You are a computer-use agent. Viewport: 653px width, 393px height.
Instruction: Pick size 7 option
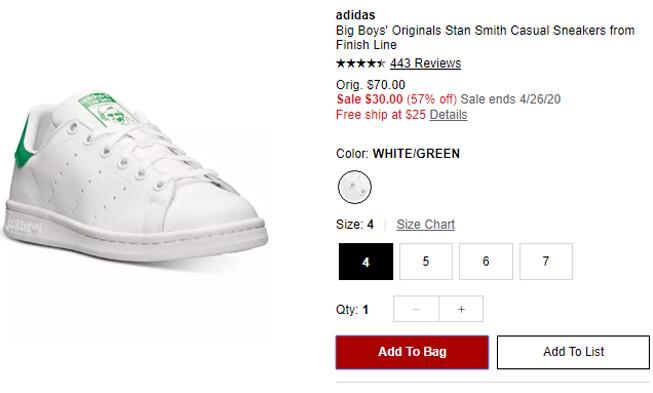546,261
